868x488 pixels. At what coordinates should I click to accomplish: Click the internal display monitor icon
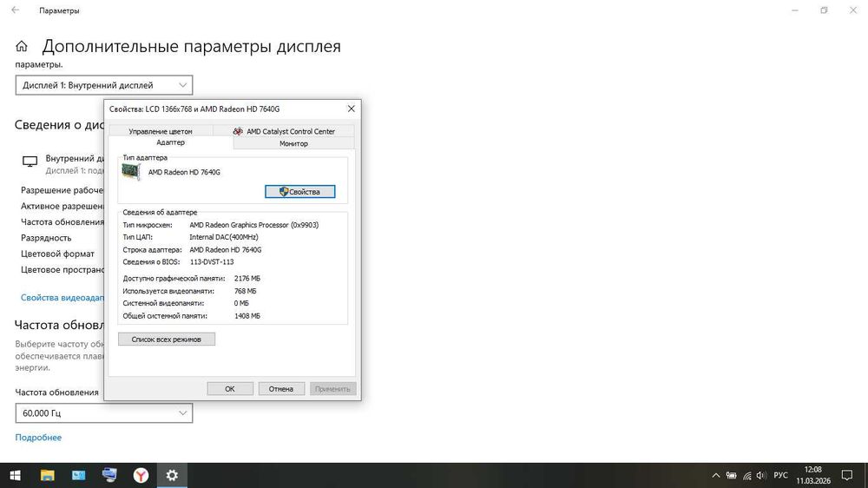[30, 162]
